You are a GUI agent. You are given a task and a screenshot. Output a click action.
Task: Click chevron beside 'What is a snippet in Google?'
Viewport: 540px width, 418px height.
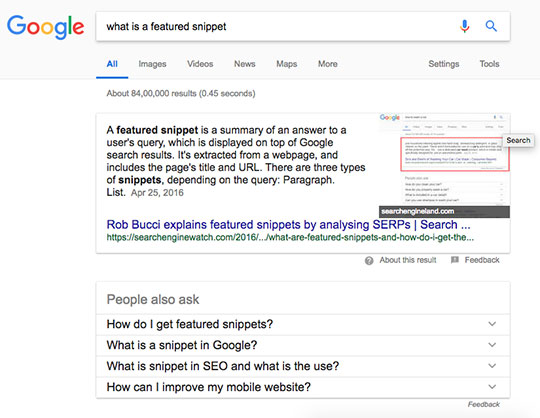492,345
